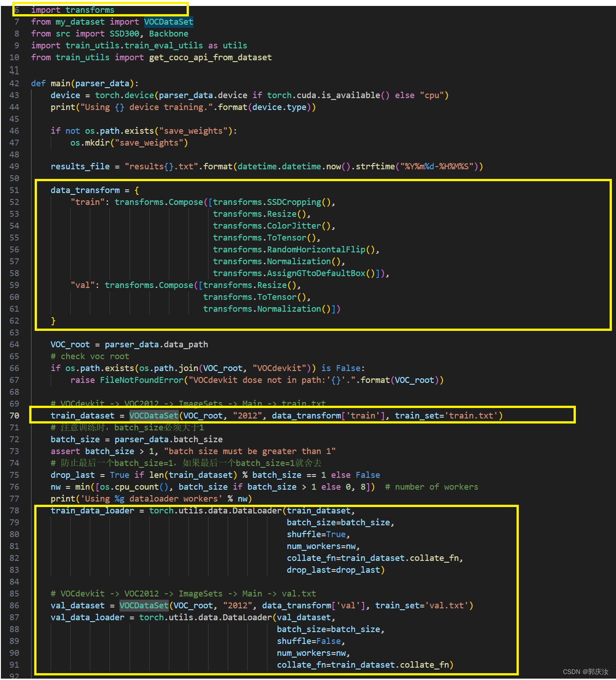Screen dimensions: 616x680
Task: Click 'get_coco_api_from_dataset' on line 10
Action: pyautogui.click(x=210, y=58)
